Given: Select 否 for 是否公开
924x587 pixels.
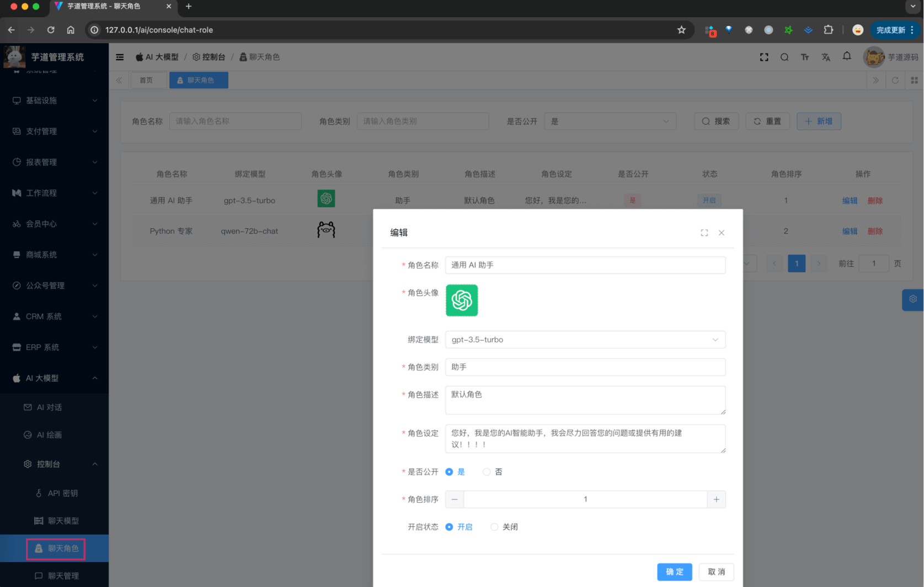Looking at the screenshot, I should pyautogui.click(x=487, y=472).
